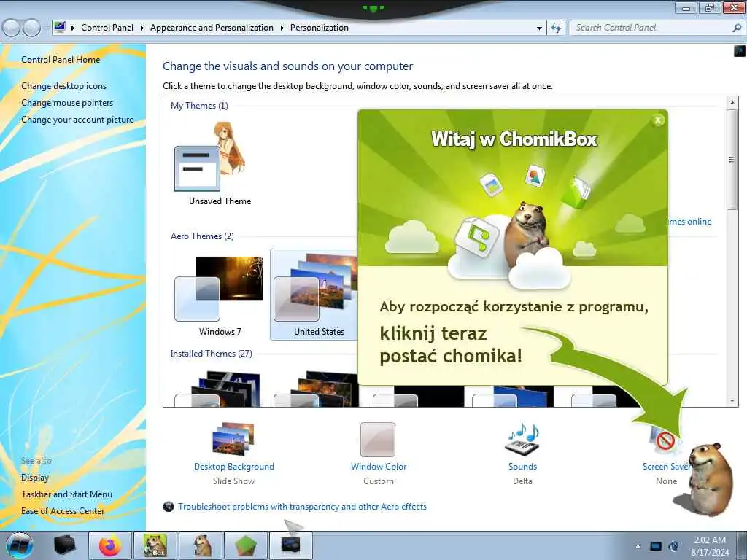Open Taskbar and Start Menu link
Screen dimensions: 747x560
tap(66, 494)
